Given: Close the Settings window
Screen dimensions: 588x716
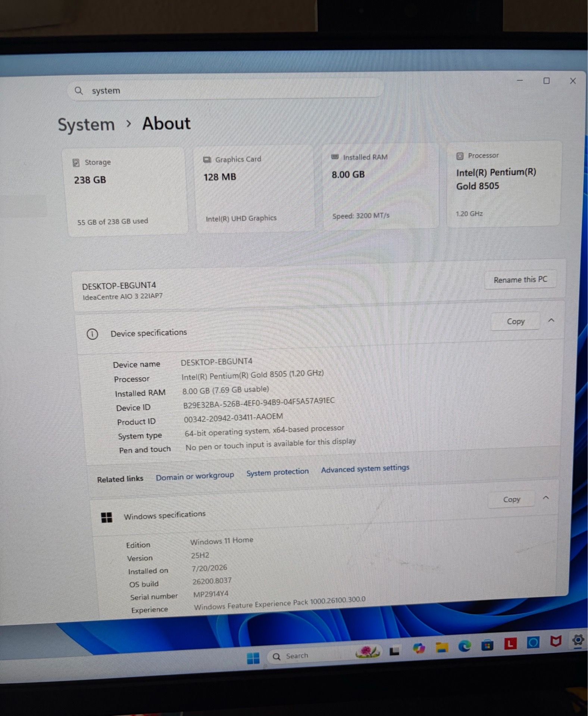Looking at the screenshot, I should (x=573, y=81).
